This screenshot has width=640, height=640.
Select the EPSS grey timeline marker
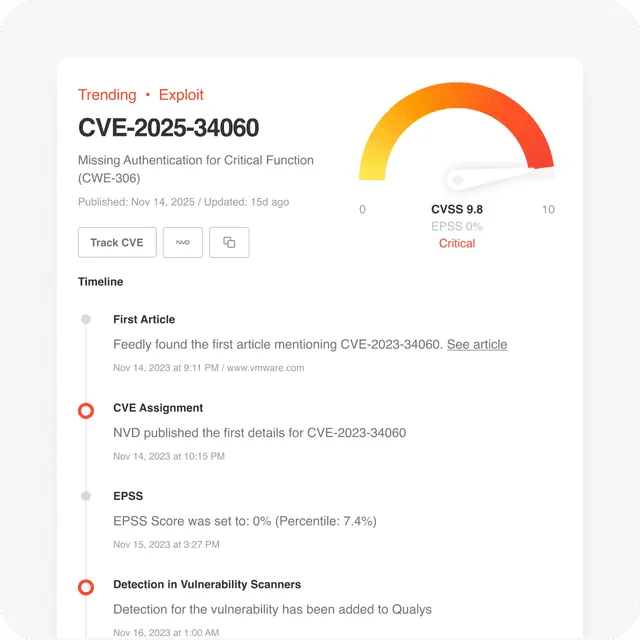pyautogui.click(x=86, y=496)
